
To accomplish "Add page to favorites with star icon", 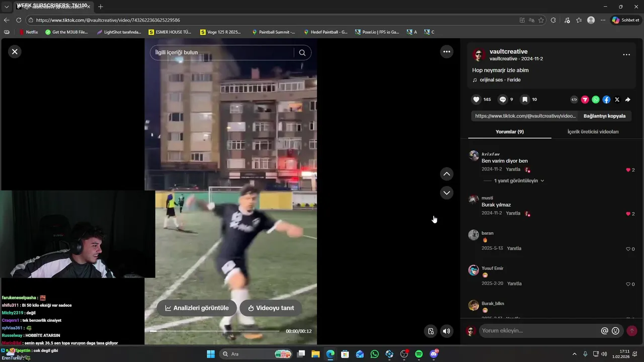I will (x=541, y=20).
